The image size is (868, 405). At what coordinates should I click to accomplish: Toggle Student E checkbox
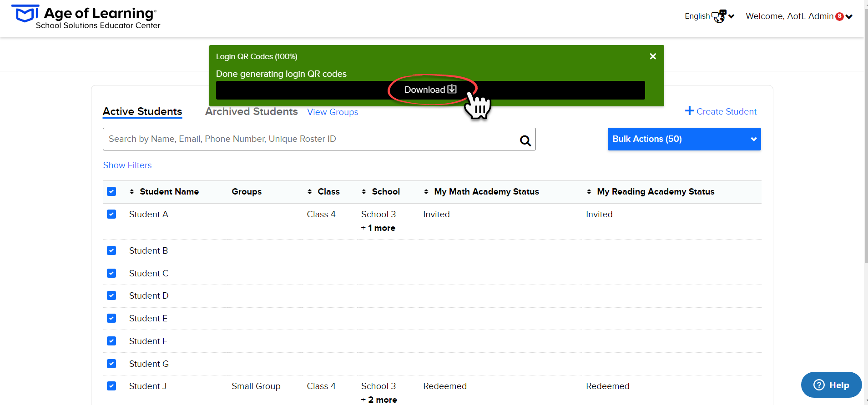coord(111,318)
